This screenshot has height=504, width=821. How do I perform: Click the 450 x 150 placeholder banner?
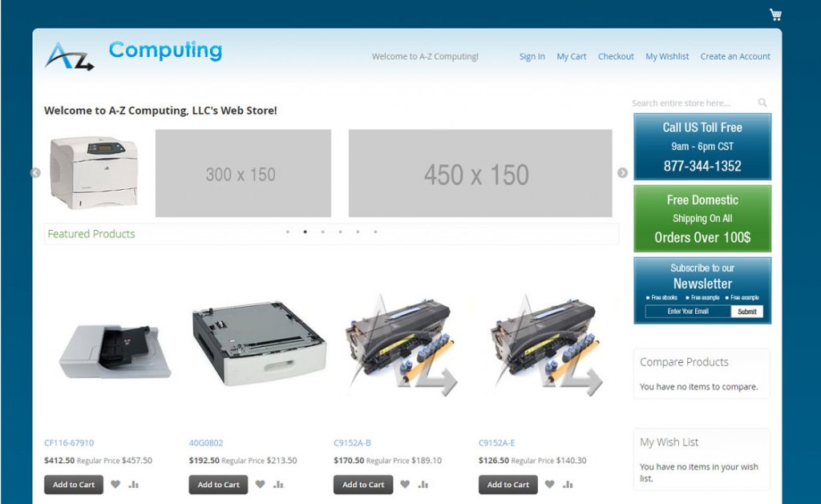[480, 173]
